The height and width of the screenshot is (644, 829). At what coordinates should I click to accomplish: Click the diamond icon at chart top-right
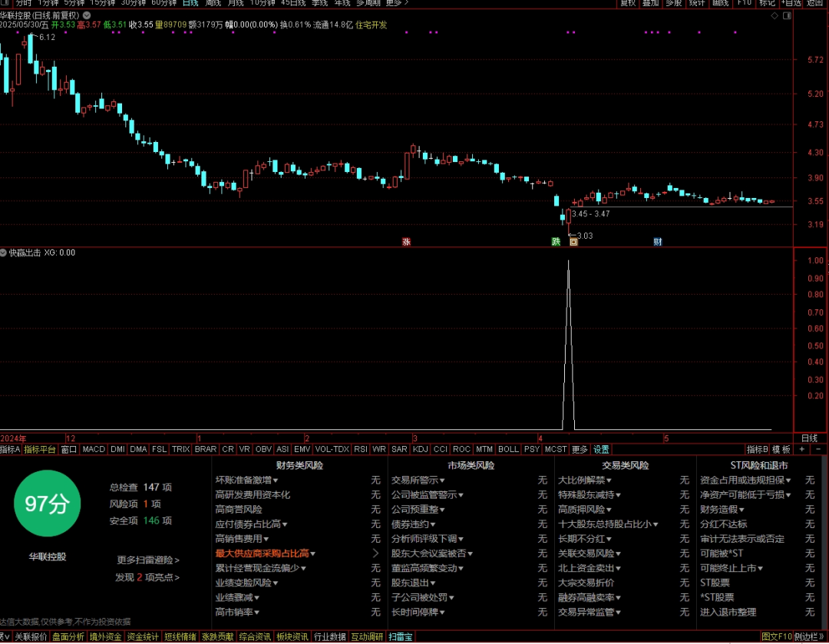[775, 16]
